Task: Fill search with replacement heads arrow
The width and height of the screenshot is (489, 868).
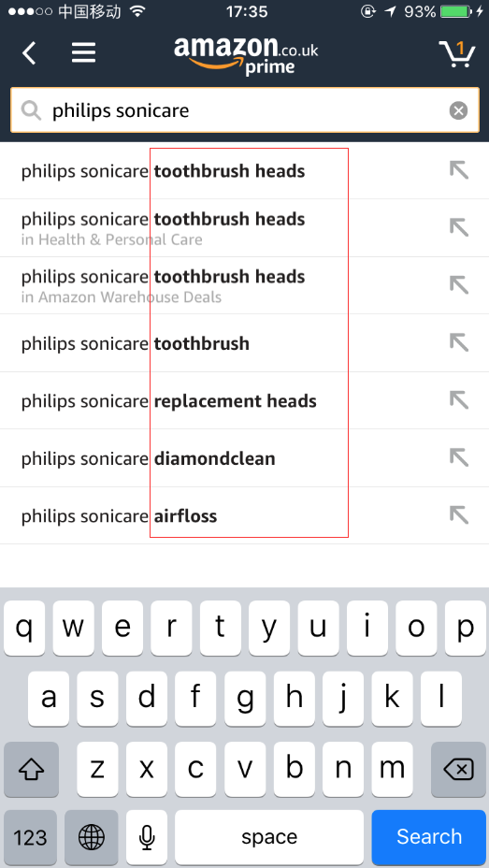Action: click(x=458, y=399)
